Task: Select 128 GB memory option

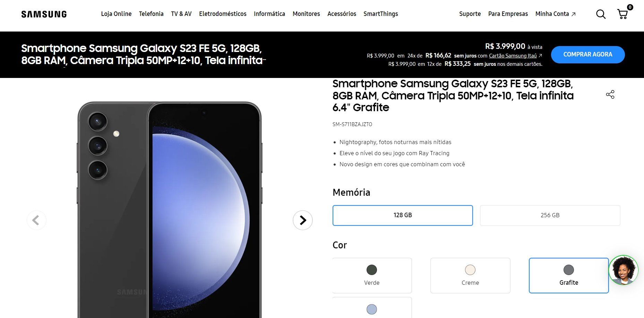Action: click(x=403, y=215)
